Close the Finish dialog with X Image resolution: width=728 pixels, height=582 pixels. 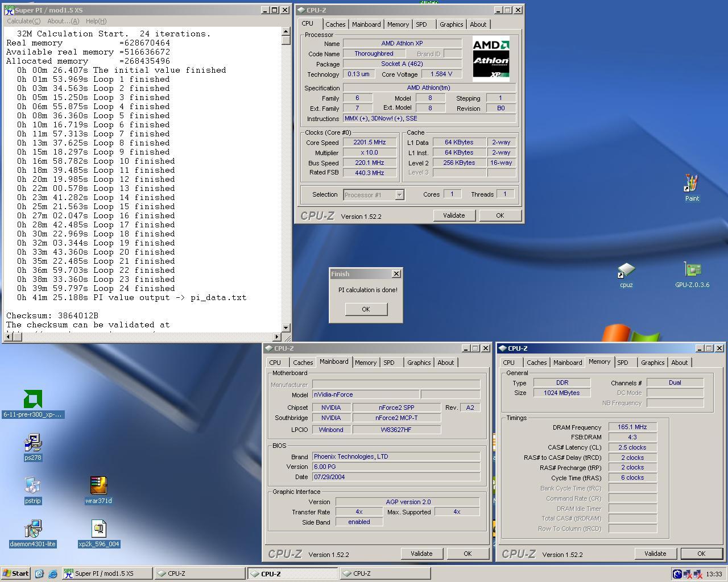396,274
